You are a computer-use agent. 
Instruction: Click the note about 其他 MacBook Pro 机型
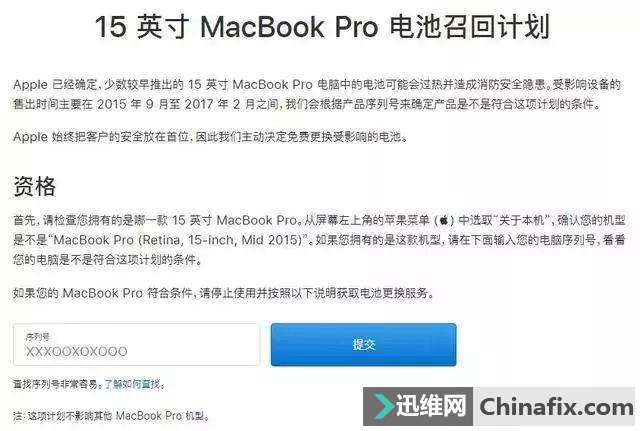(111, 416)
